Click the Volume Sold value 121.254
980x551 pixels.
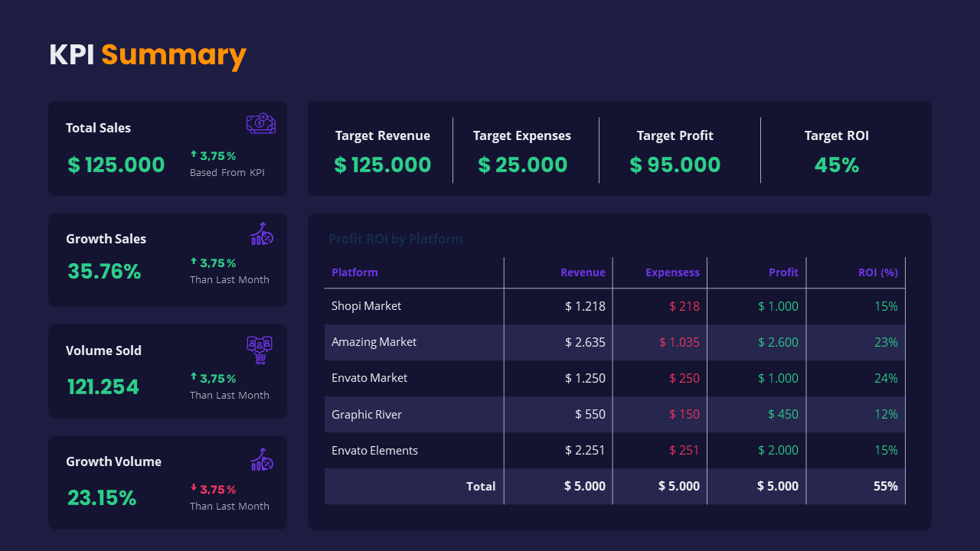coord(103,386)
